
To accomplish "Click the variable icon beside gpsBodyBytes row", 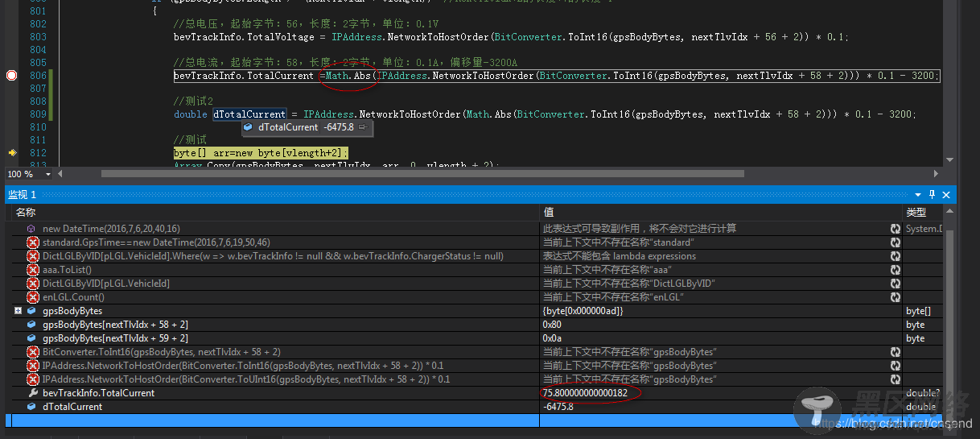I will 31,311.
